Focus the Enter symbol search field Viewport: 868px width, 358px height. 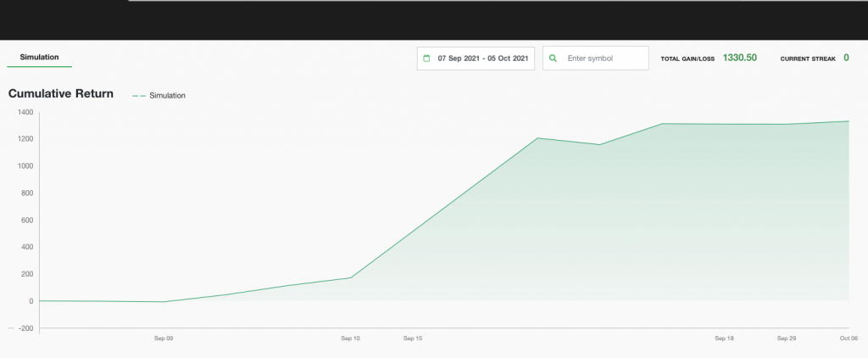[x=596, y=59]
